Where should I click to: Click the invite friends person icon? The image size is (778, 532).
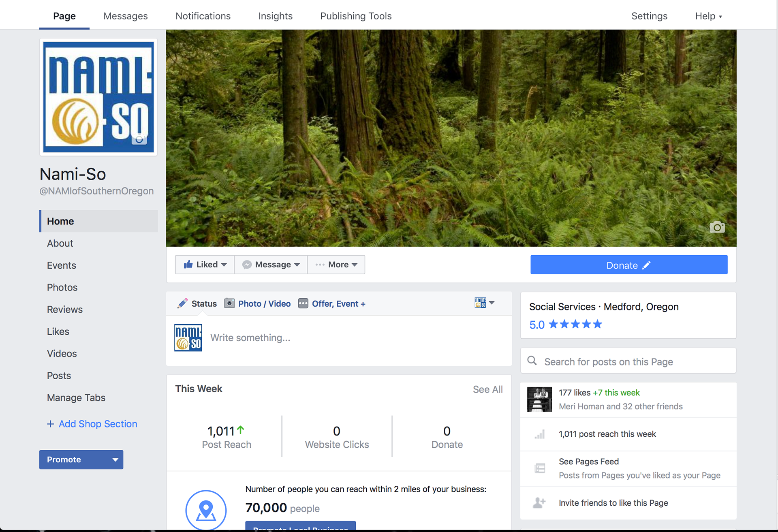539,503
